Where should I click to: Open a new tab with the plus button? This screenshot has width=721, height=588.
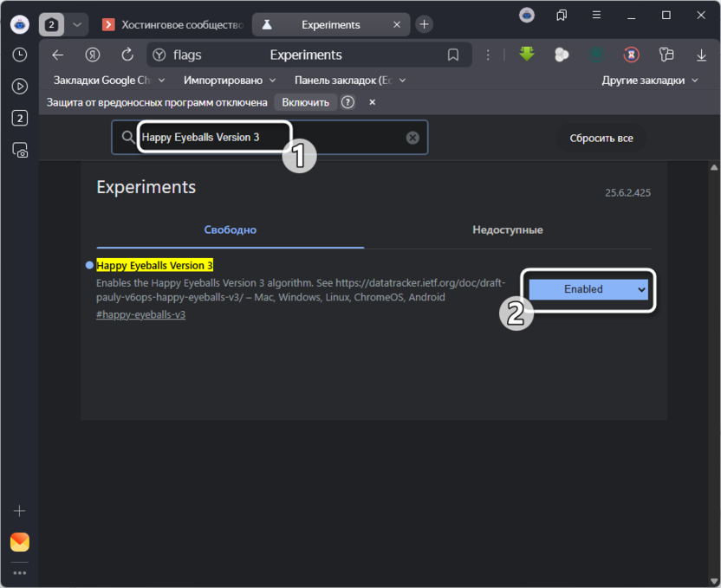click(425, 24)
